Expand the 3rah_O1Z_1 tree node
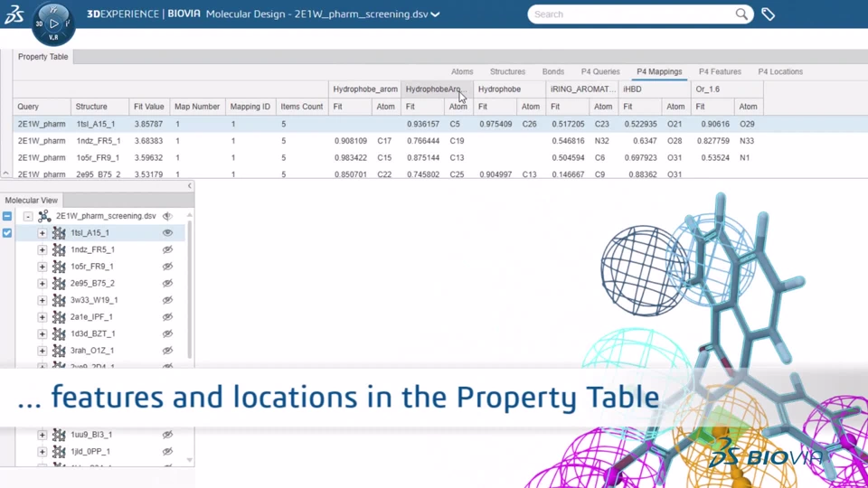The image size is (868, 488). coord(42,351)
